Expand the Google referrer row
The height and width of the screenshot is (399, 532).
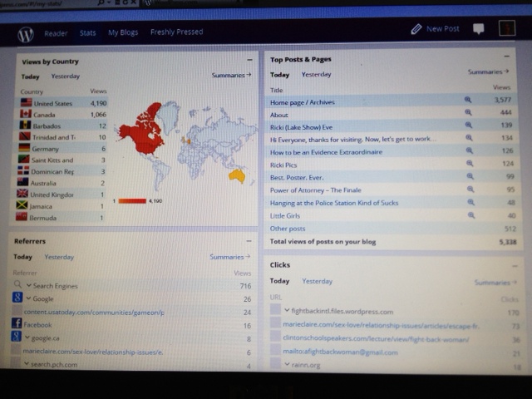pyautogui.click(x=28, y=298)
